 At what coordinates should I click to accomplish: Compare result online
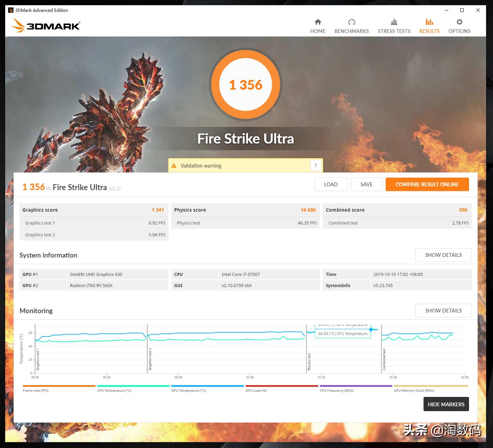(x=427, y=184)
